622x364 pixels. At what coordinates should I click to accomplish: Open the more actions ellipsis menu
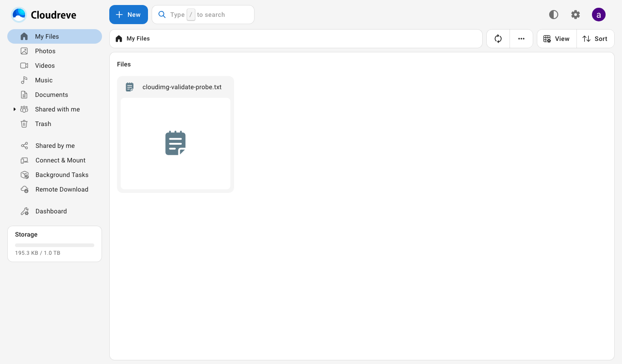click(521, 39)
